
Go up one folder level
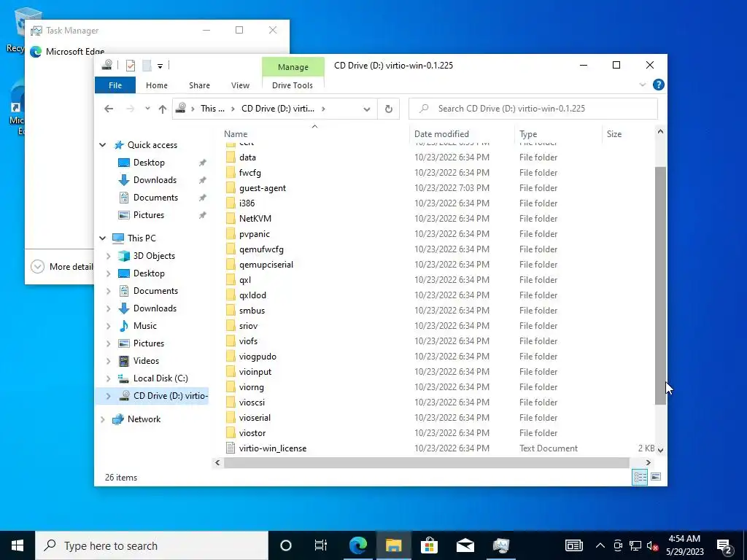pos(163,109)
